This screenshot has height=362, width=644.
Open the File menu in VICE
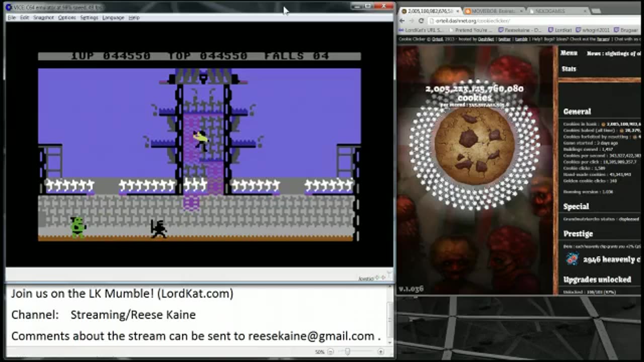[x=12, y=18]
